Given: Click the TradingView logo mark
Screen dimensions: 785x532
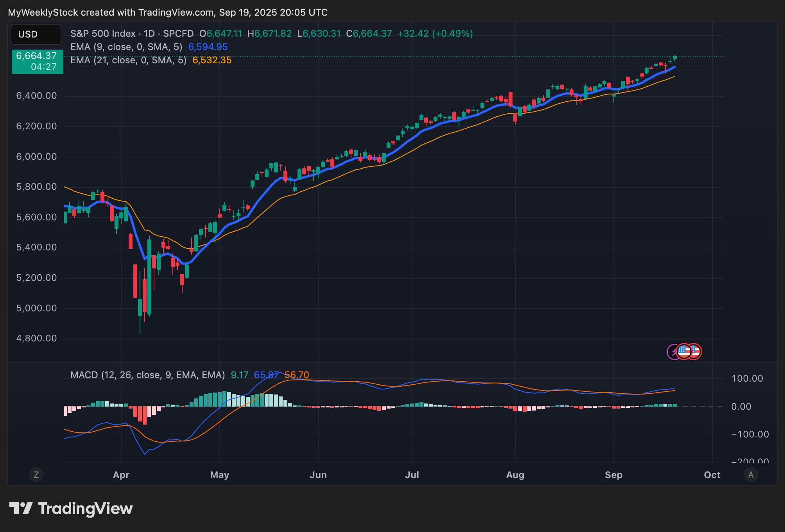Looking at the screenshot, I should [x=21, y=508].
